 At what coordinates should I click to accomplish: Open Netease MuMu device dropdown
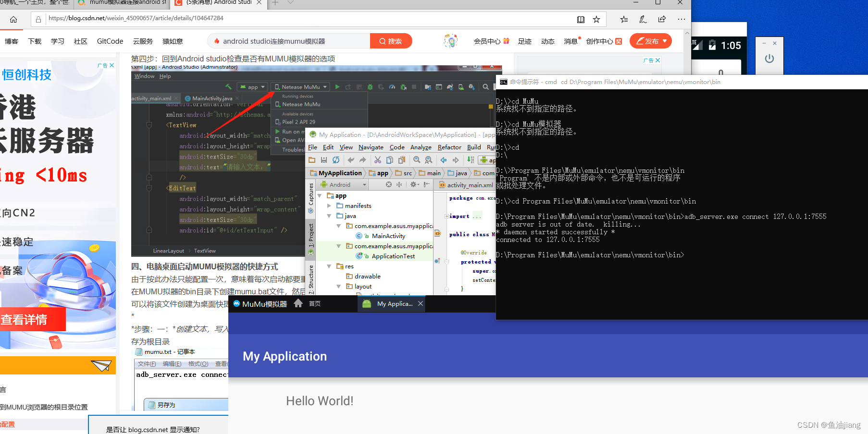click(x=301, y=87)
